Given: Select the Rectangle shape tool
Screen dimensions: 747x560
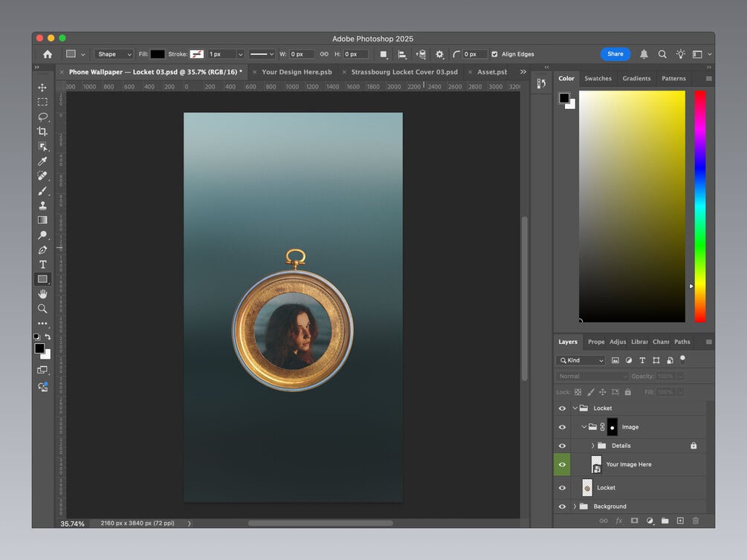Looking at the screenshot, I should point(42,279).
